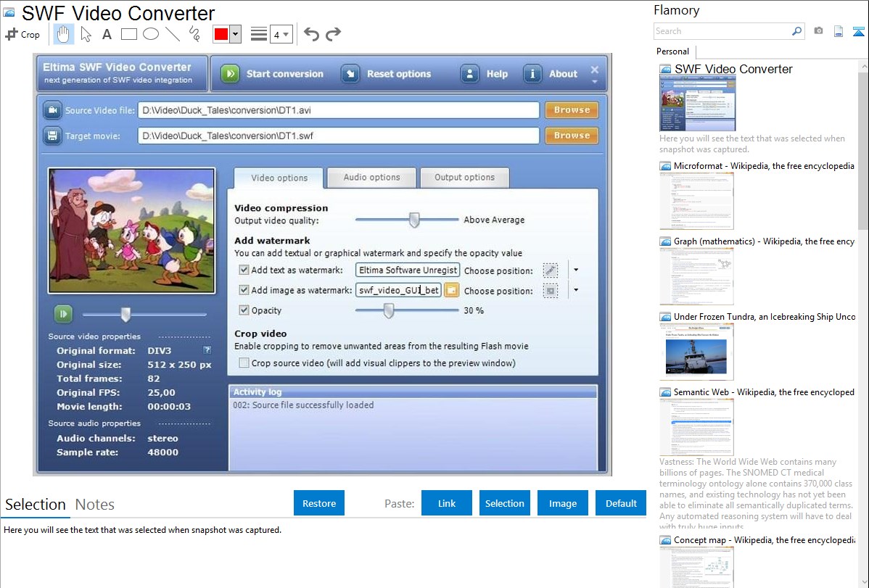Screen dimensions: 869x588
Task: Click the paste Image button
Action: click(x=562, y=502)
